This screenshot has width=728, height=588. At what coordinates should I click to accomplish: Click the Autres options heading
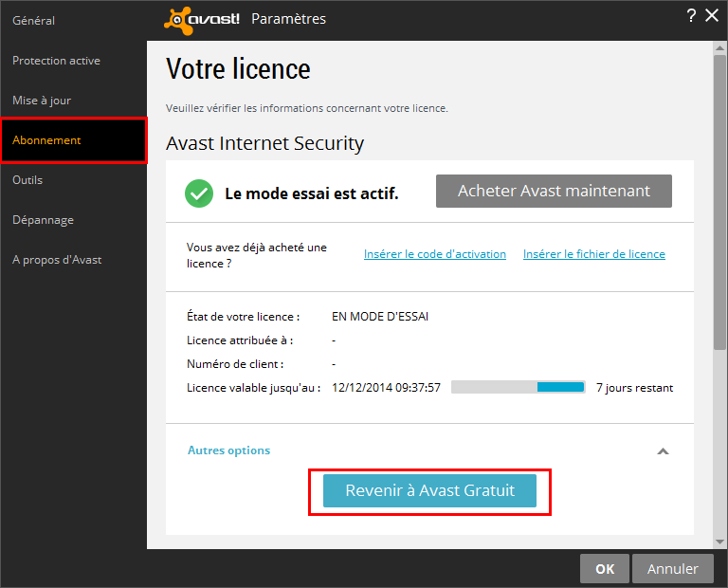228,450
